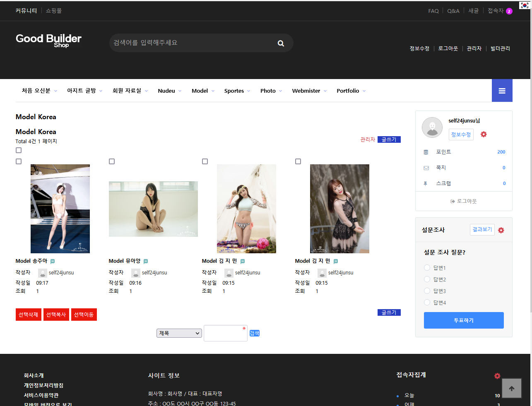Open the 제목 search field dropdown
532x406 pixels.
pos(179,333)
